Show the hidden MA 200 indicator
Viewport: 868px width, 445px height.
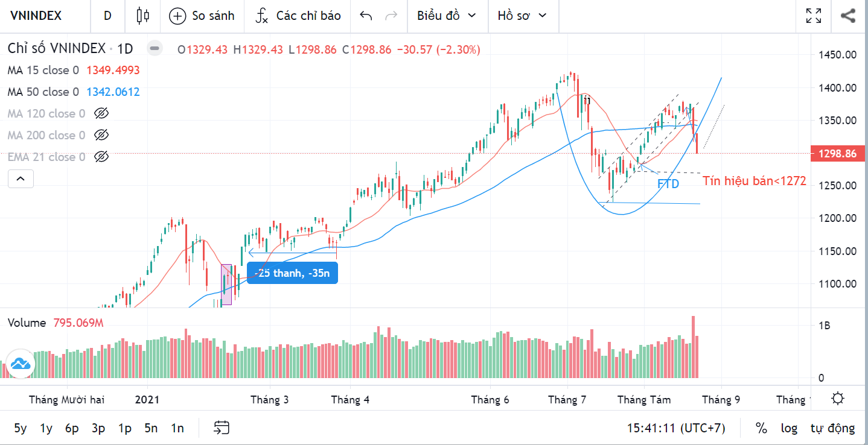pyautogui.click(x=101, y=135)
